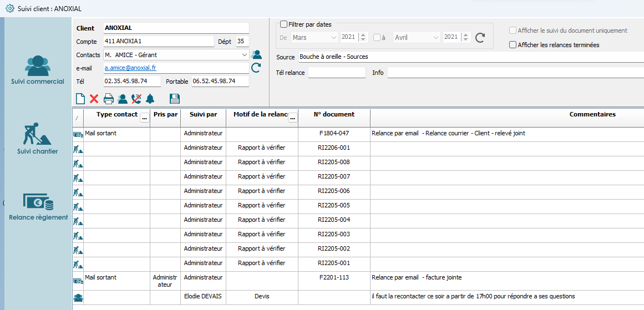Click refresh arrow next to e-mail field
Viewport: 644px width, 310px height.
tap(256, 68)
